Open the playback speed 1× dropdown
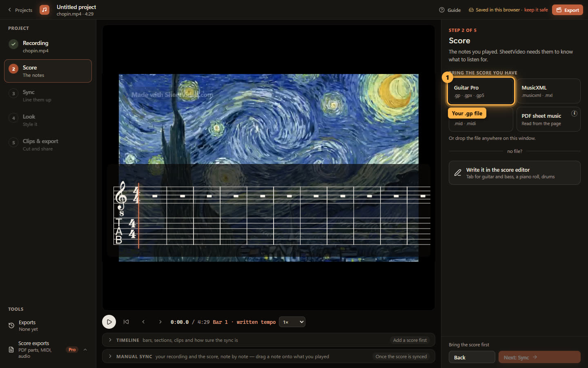This screenshot has height=368, width=588. (292, 322)
